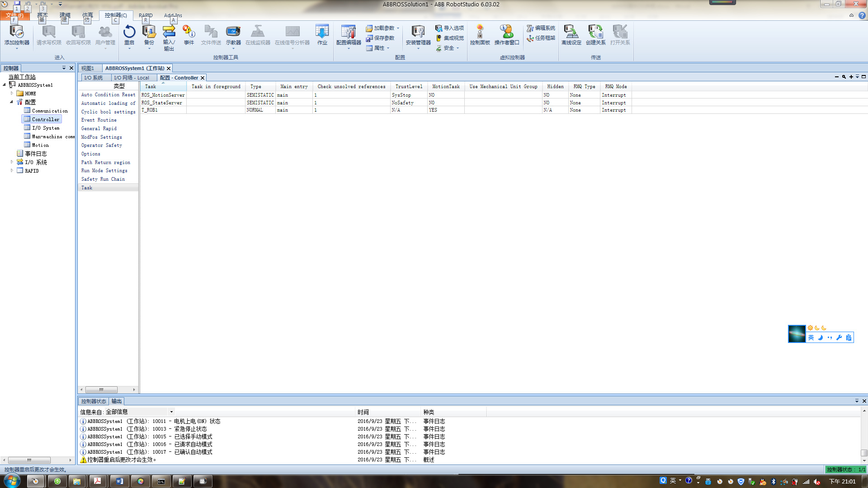Expand the I/O 系统 tree node
Screen dimensions: 868x488
(x=12, y=162)
